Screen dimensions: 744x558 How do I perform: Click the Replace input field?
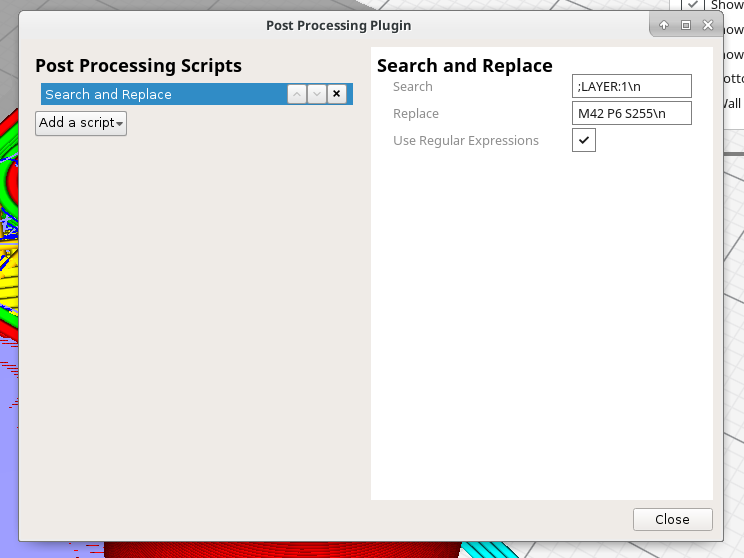click(x=632, y=113)
